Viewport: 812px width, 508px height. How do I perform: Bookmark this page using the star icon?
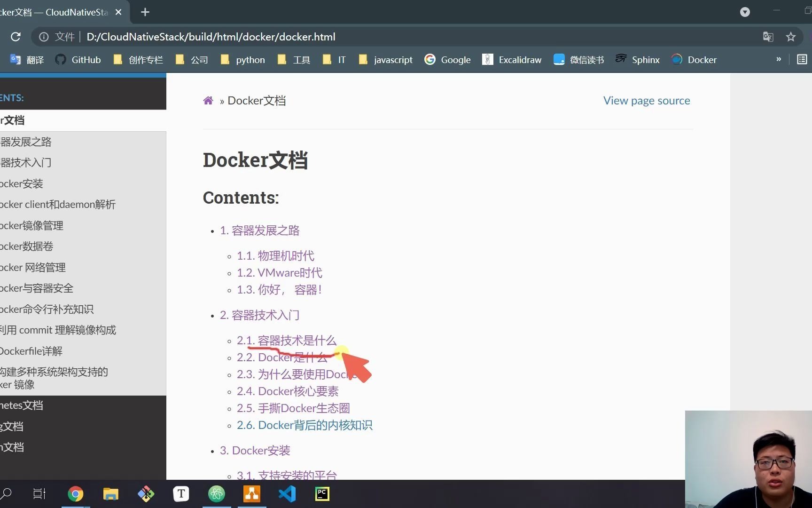click(791, 37)
